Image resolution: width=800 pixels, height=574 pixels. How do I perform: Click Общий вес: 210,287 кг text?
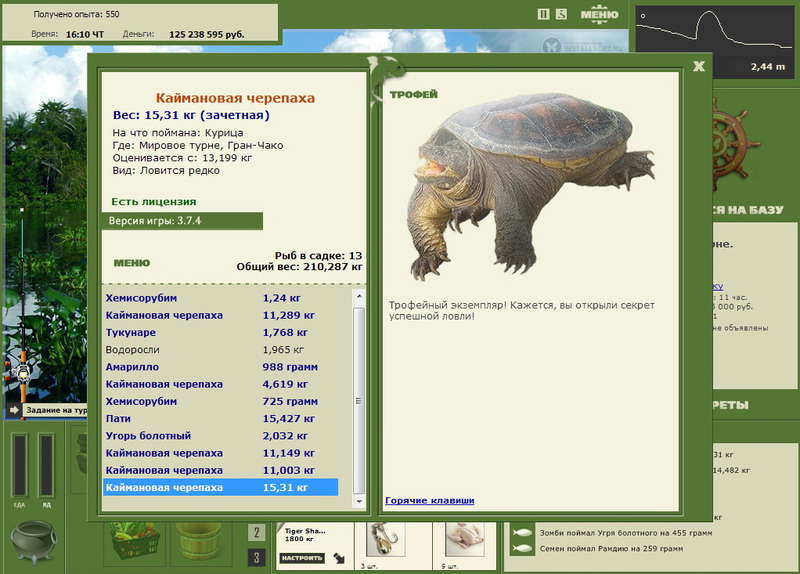click(x=299, y=267)
